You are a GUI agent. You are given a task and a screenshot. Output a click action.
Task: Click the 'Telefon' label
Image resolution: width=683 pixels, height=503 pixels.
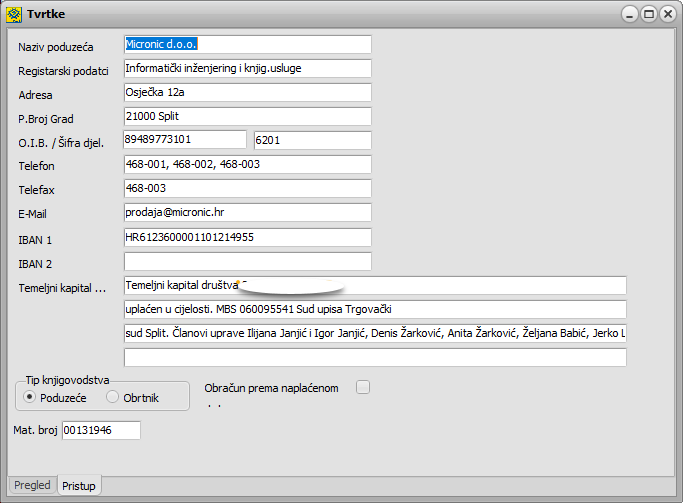[37, 166]
